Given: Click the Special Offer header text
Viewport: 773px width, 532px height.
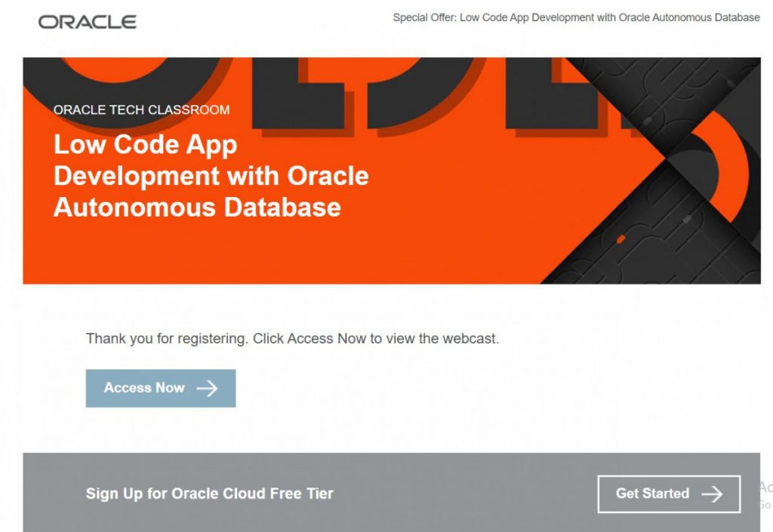Looking at the screenshot, I should pyautogui.click(x=576, y=18).
